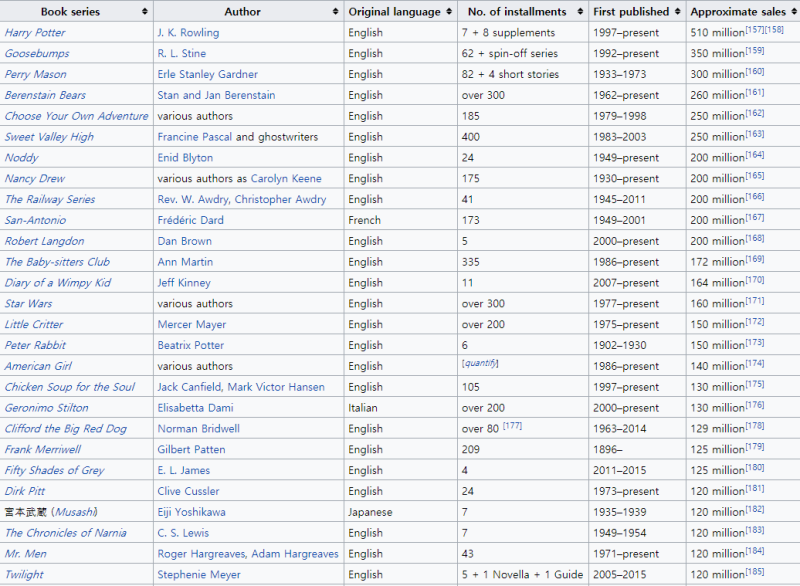Open Beatrix Potter author link
Screen dimensions: 800x586
190,346
